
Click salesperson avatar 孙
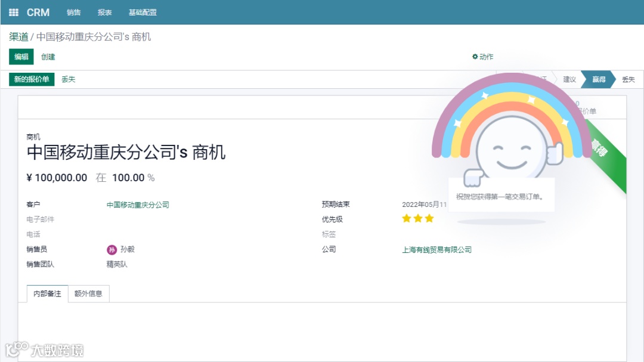112,250
